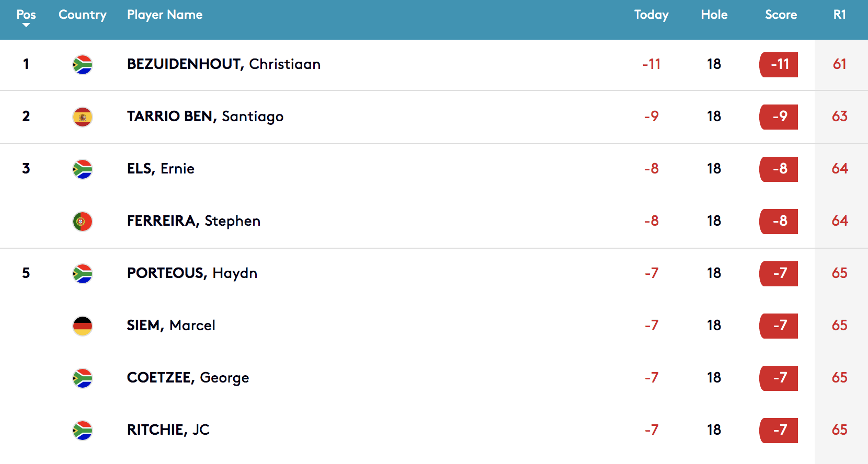
Task: Open TARRIO BEN, Santiago player name
Action: click(x=205, y=116)
